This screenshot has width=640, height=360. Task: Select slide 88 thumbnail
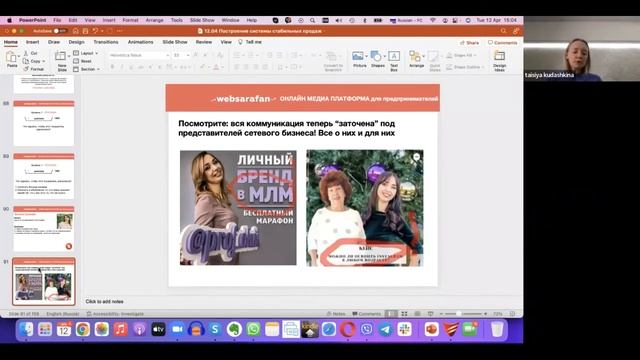pyautogui.click(x=44, y=123)
